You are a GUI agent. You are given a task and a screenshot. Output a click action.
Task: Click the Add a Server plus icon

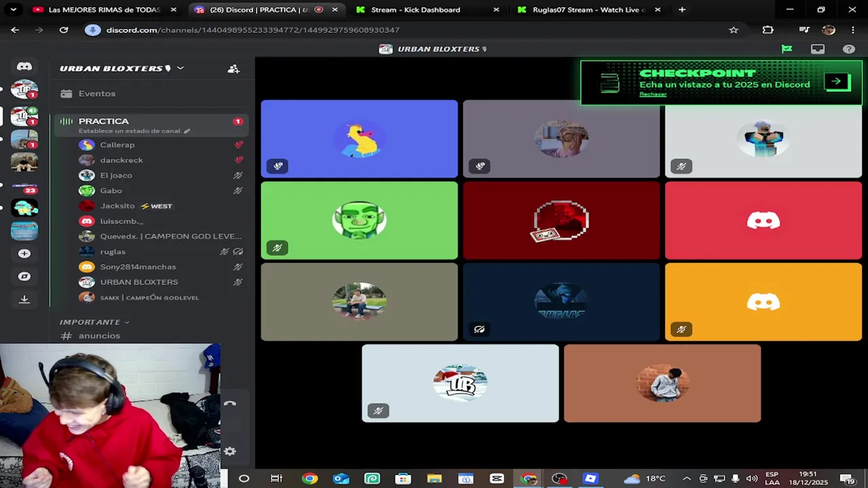(24, 253)
